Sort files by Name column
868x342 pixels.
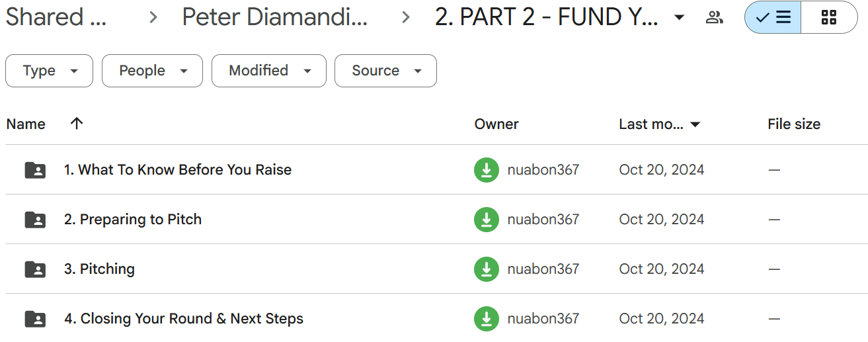click(26, 124)
